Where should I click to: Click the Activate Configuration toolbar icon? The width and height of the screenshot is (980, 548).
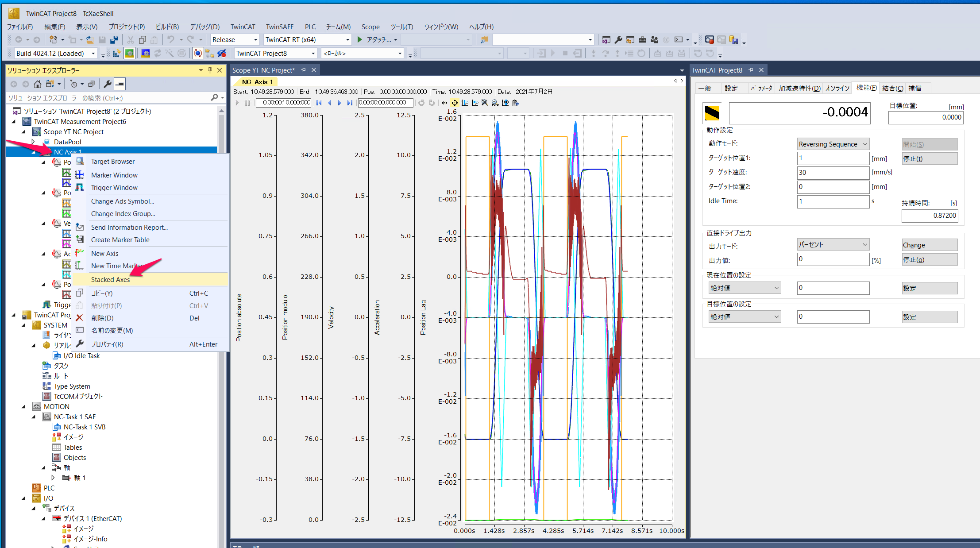pos(116,54)
